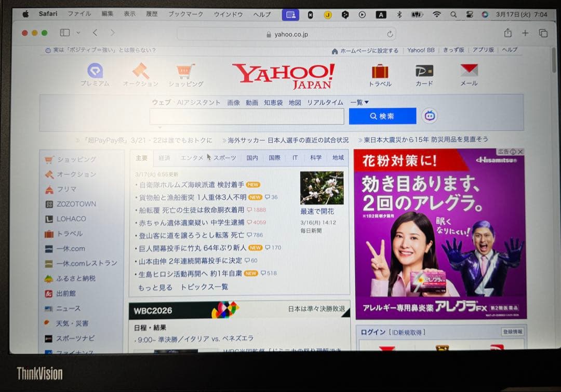
Task: Open the Yahoo Premium icon
Action: pyautogui.click(x=95, y=71)
